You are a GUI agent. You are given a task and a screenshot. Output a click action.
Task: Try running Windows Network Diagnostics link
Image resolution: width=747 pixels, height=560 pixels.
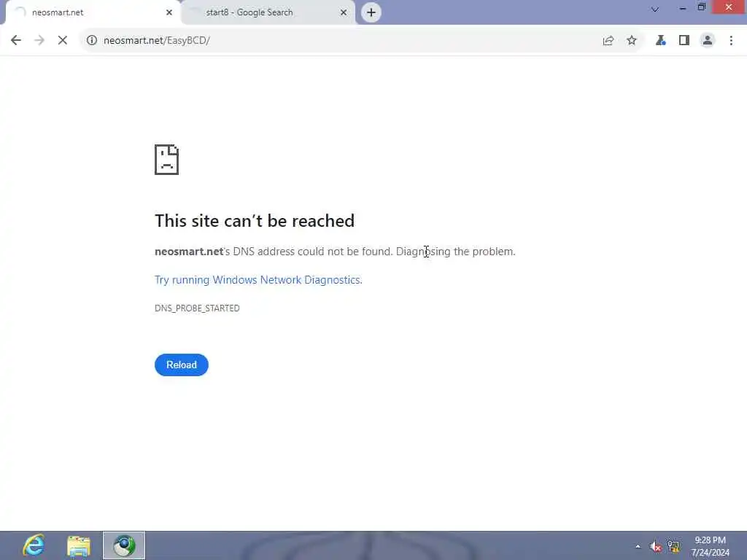pos(258,280)
